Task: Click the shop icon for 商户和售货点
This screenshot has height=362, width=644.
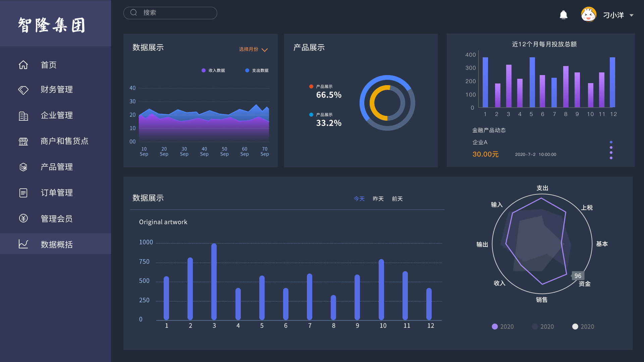Action: coord(23,141)
